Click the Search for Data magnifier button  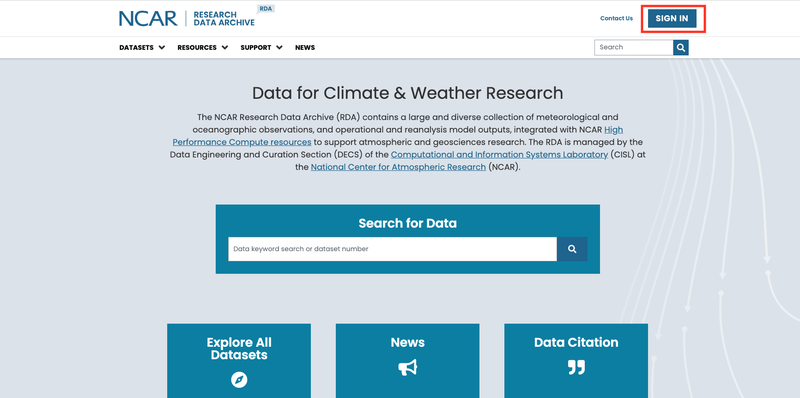tap(572, 249)
